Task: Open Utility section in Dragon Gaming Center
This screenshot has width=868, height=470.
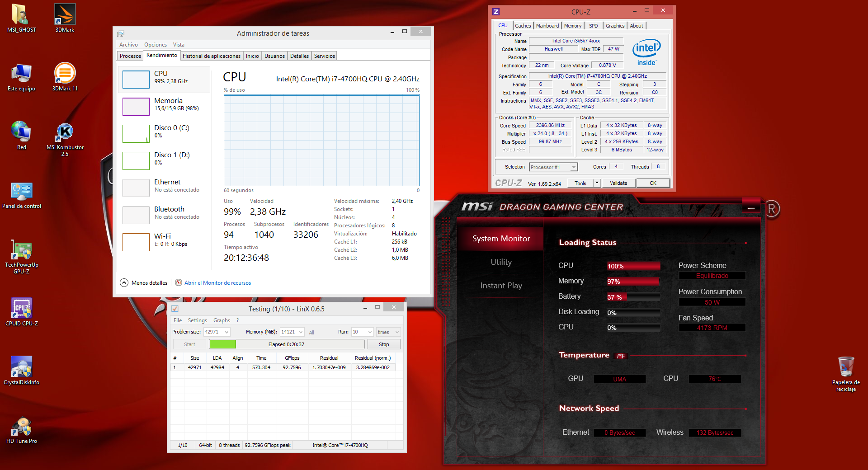Action: point(501,262)
